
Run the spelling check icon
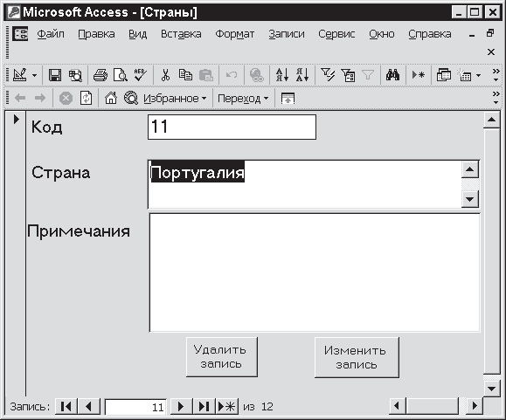point(141,75)
